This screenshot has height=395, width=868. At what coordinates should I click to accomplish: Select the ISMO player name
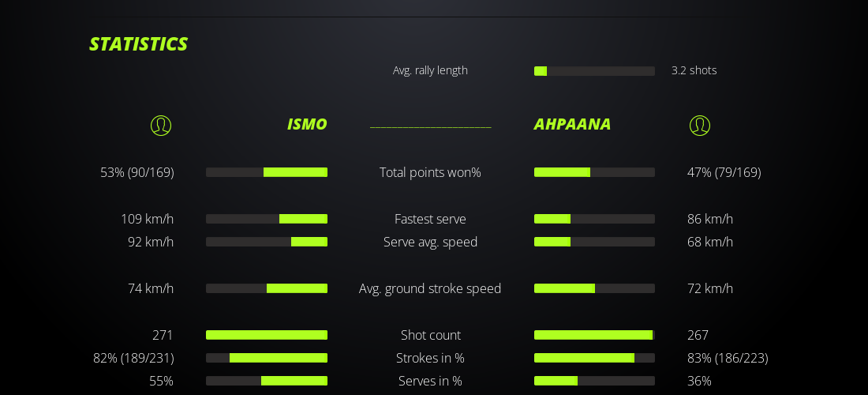tap(307, 124)
